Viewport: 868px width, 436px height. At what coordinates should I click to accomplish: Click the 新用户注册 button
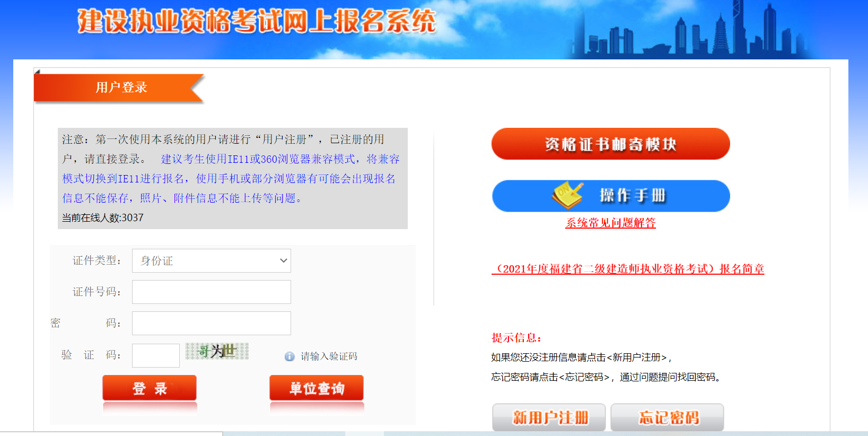click(x=549, y=417)
